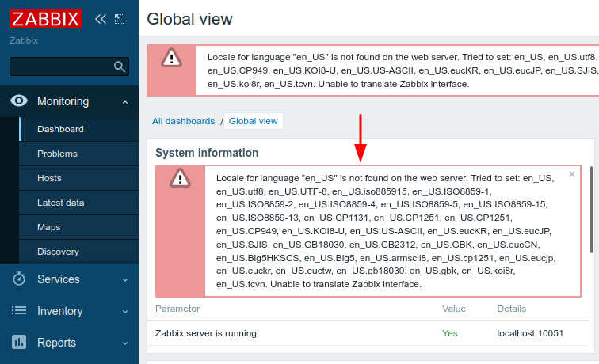
Task: Click the Parameter column header
Action: pyautogui.click(x=177, y=309)
